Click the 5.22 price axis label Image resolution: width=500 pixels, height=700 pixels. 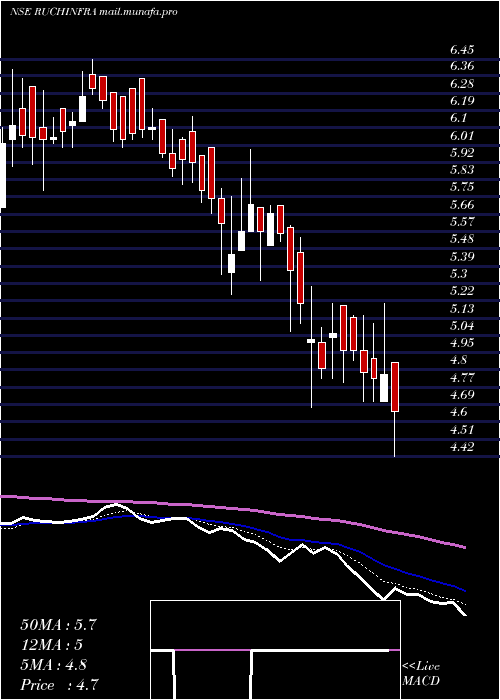pyautogui.click(x=462, y=291)
